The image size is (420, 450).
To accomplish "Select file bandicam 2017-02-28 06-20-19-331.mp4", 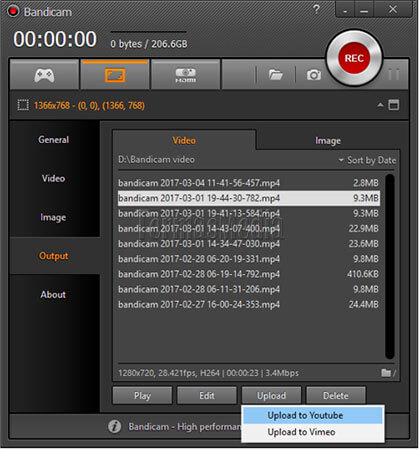I will click(249, 259).
